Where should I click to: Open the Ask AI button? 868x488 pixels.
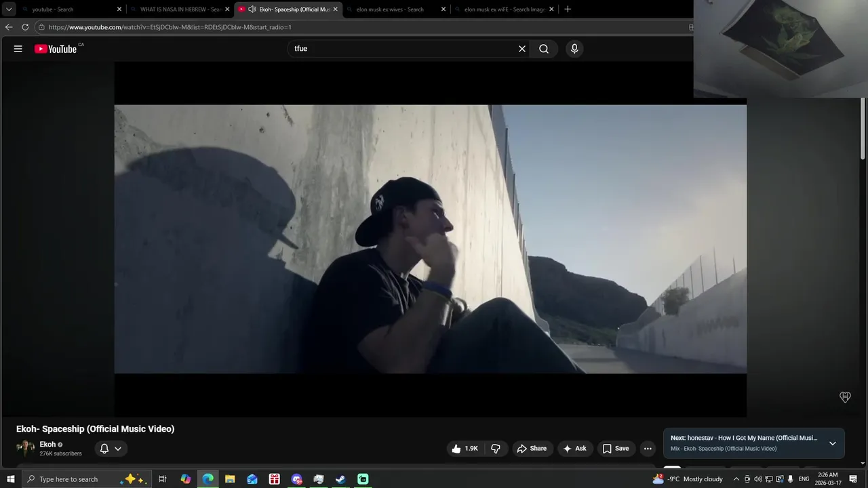coord(574,449)
